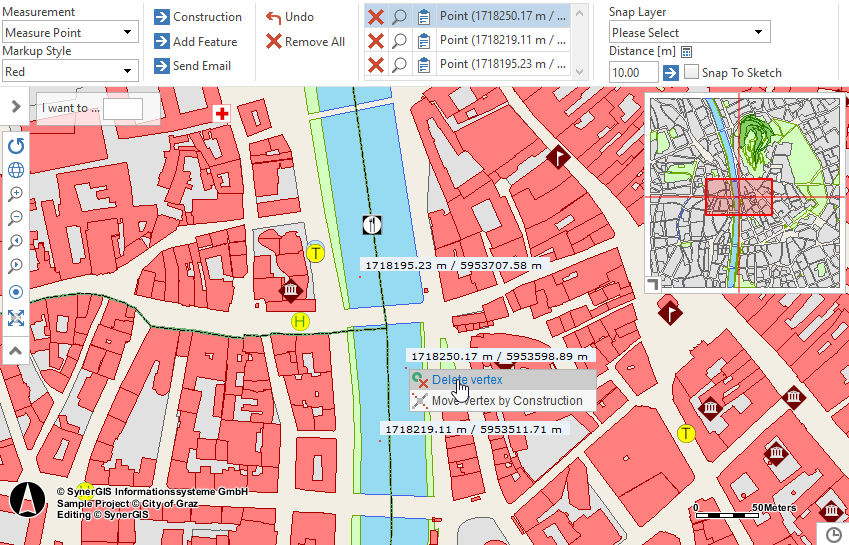Click the Remove All button
Screen dimensions: 849x545
pyautogui.click(x=305, y=42)
